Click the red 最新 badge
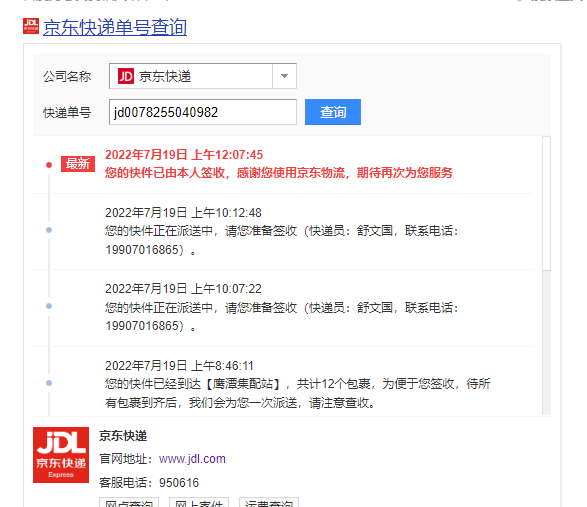This screenshot has width=587, height=507. click(x=78, y=164)
